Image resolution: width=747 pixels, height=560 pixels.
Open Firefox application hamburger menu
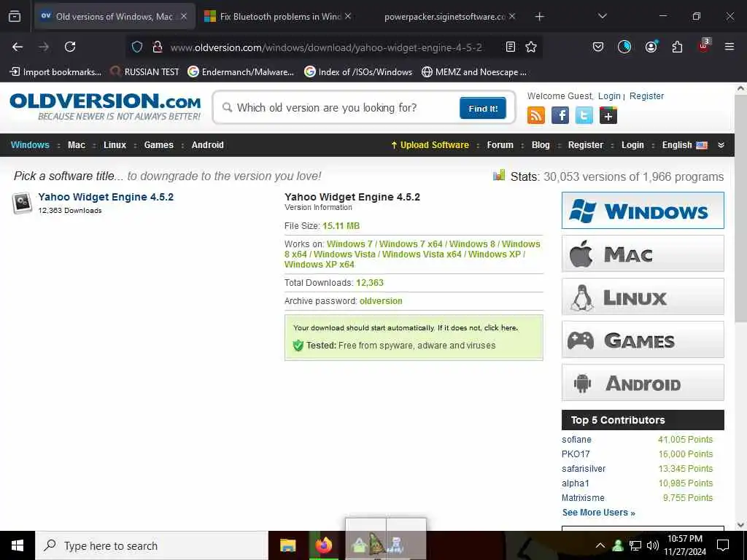(729, 47)
